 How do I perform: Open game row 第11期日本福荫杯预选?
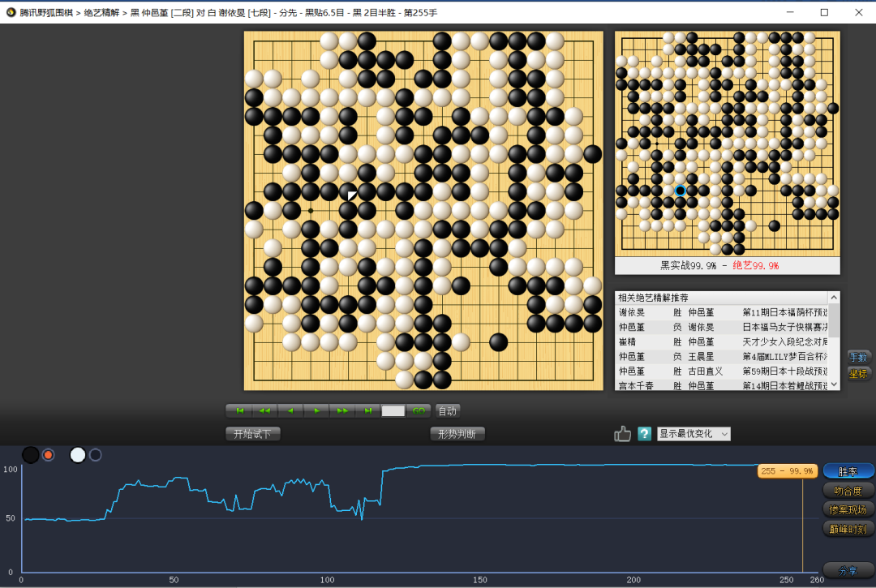[722, 313]
